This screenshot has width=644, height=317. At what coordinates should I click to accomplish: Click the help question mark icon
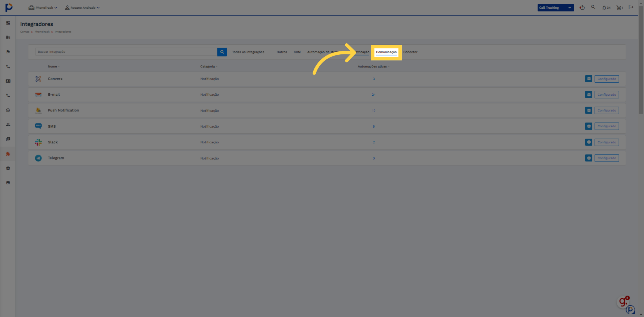coord(582,8)
